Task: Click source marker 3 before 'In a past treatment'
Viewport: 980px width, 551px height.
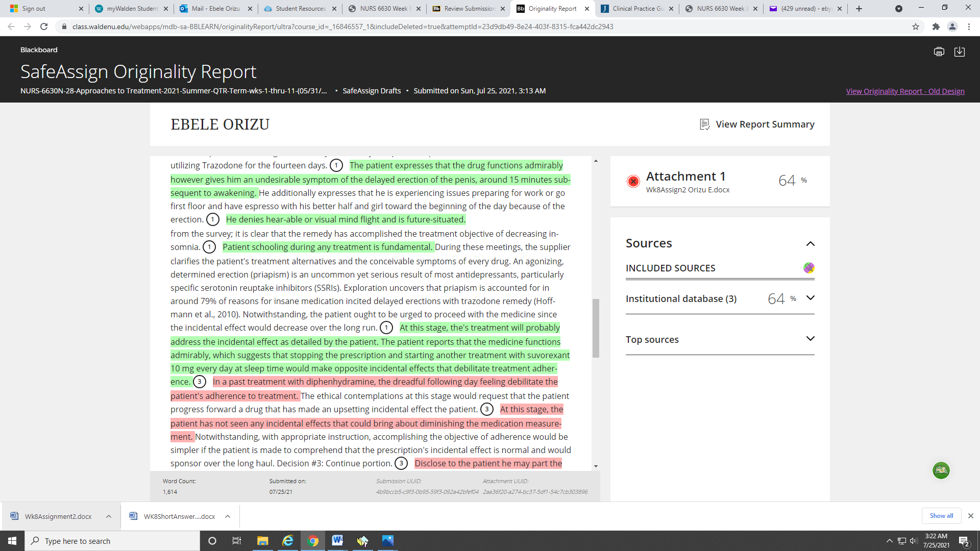Action: (x=200, y=382)
